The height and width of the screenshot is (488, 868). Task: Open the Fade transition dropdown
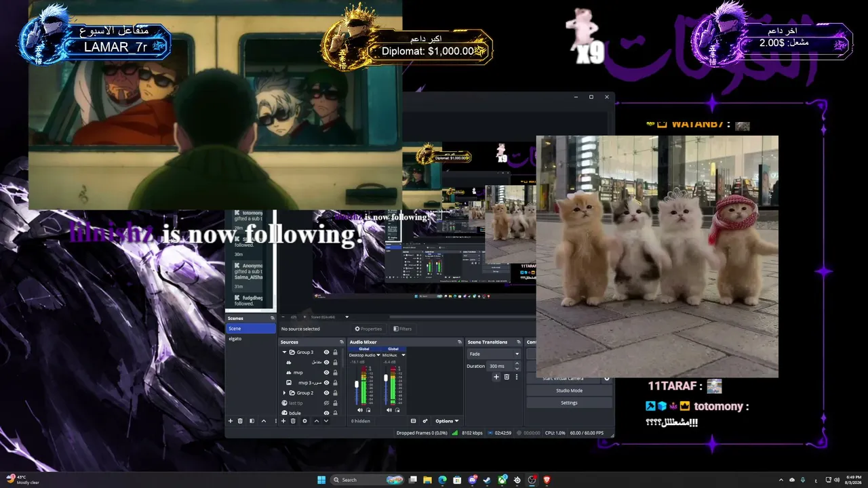494,354
